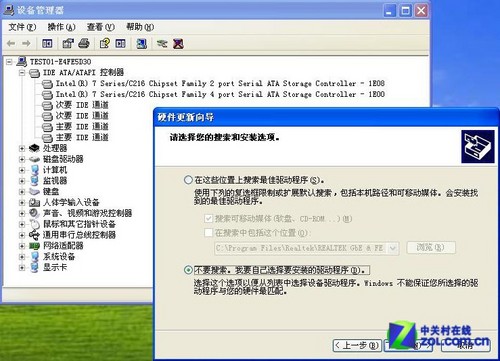This screenshot has height=361, width=500.
Task: Maximize the 设备管理器 window
Action: 405,11
